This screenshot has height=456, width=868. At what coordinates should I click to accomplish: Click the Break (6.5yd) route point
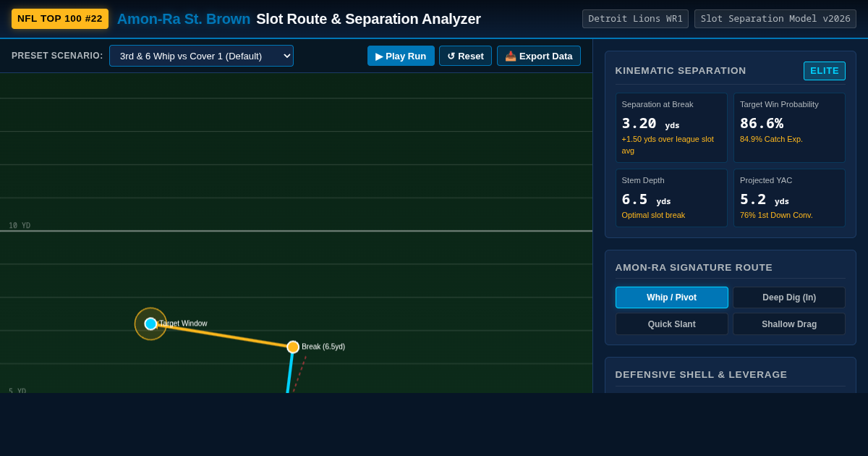(x=293, y=347)
